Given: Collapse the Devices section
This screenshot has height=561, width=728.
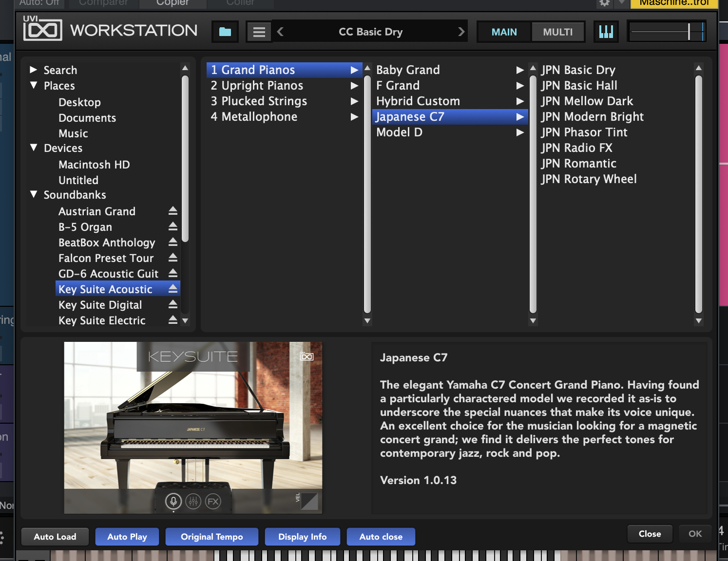Looking at the screenshot, I should click(34, 148).
